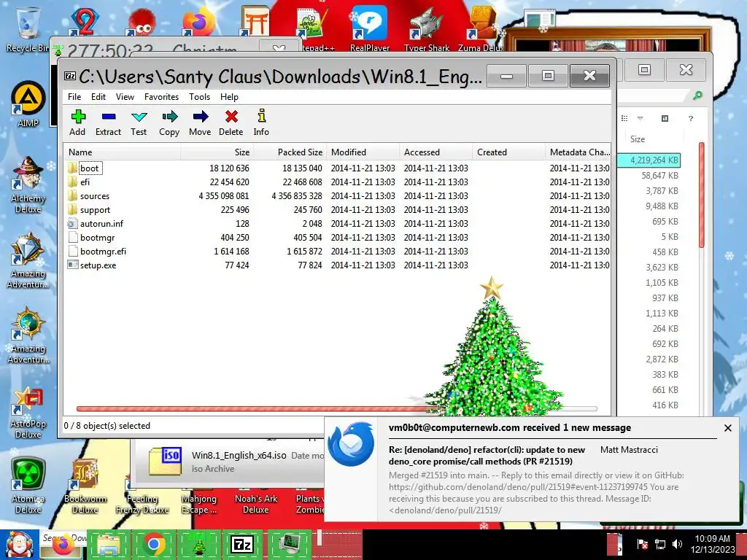Image resolution: width=747 pixels, height=560 pixels.
Task: Sort by the Accessed column header
Action: click(436, 152)
